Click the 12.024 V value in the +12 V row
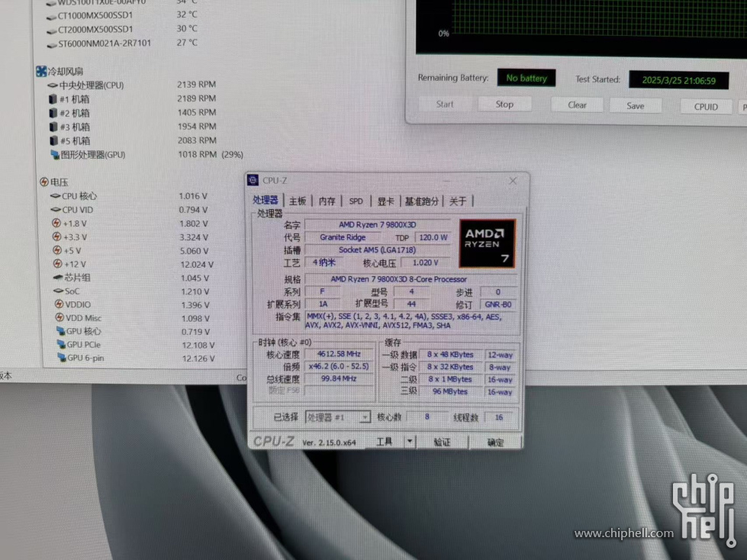This screenshot has width=747, height=560. pos(197,264)
